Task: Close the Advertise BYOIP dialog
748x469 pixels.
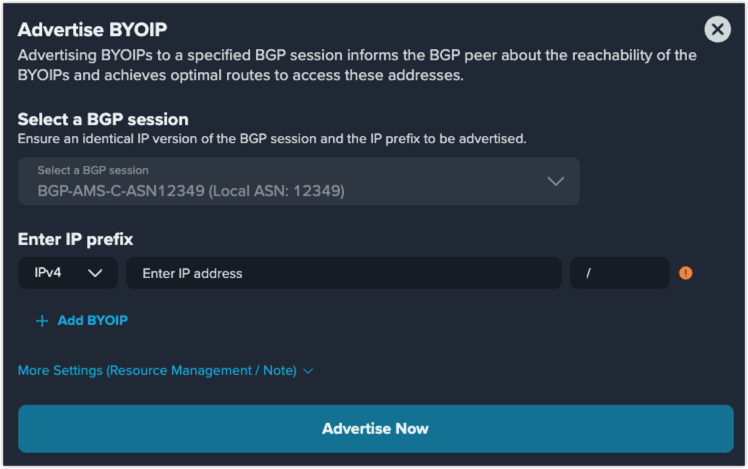Action: [x=717, y=30]
